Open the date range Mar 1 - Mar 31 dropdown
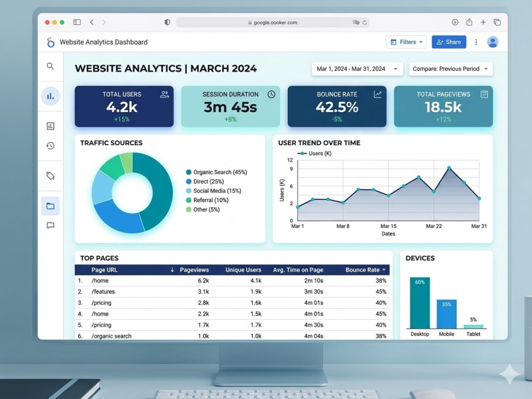 [x=358, y=69]
